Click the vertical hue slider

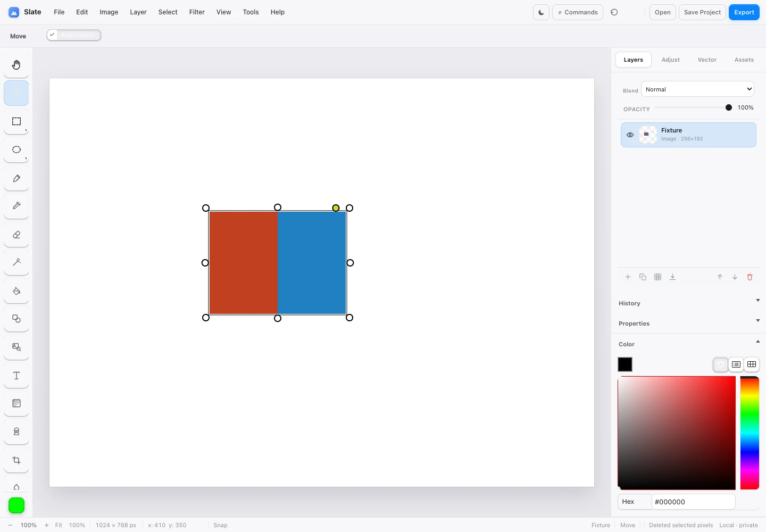tap(750, 433)
